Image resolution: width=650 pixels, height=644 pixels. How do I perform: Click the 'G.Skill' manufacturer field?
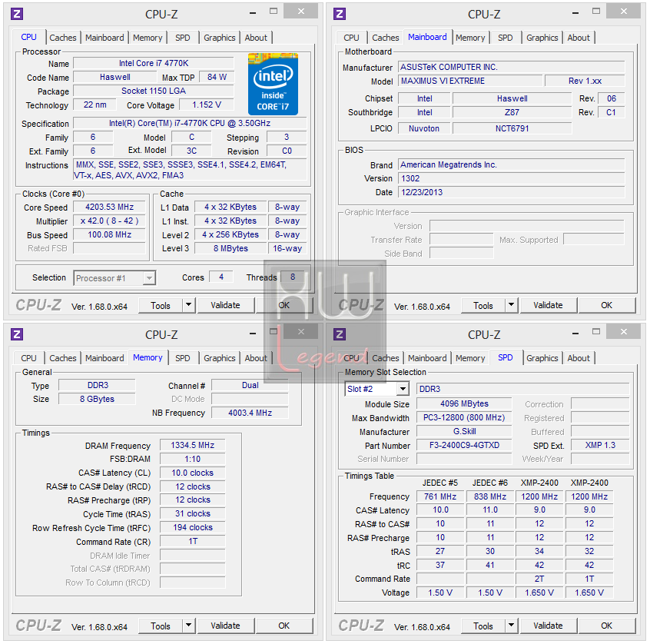464,431
